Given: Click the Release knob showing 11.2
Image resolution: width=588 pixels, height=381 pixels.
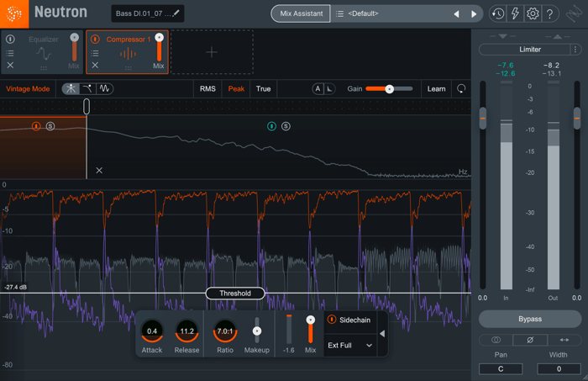Looking at the screenshot, I should click(186, 331).
